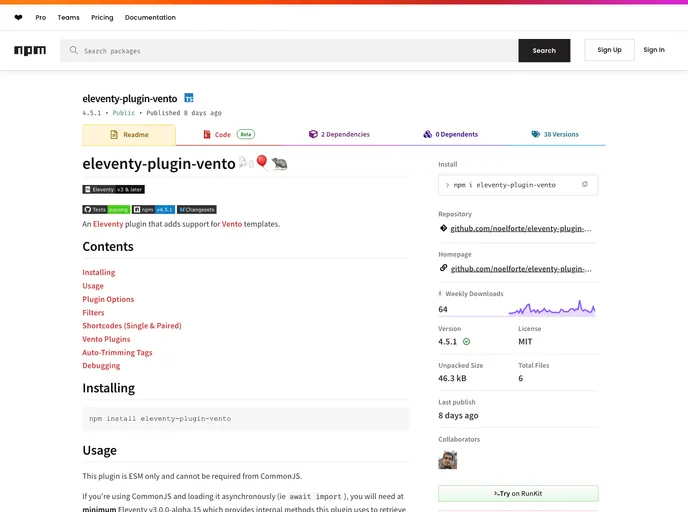Open the GitHub homepage link
This screenshot has width=688, height=512.
point(521,269)
